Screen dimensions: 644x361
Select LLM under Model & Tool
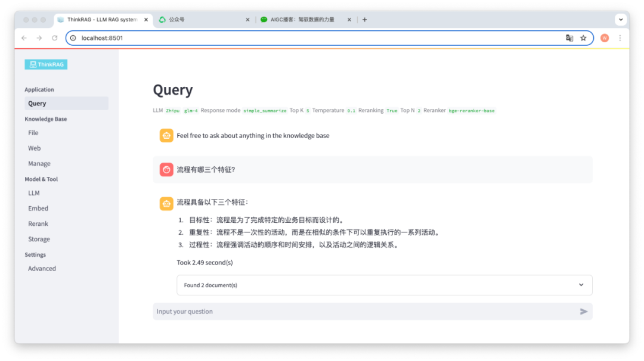[34, 192]
